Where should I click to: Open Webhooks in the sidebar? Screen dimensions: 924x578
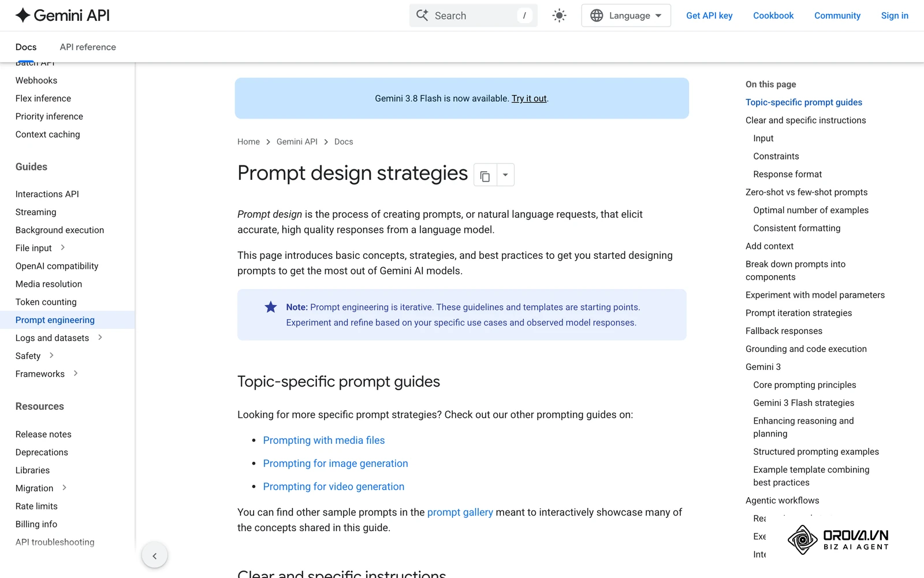click(36, 80)
